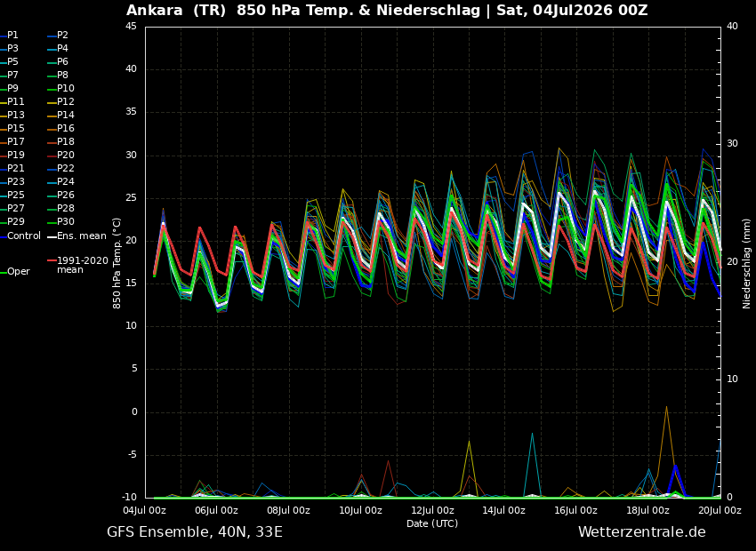
Task: Click the P1 legend entry
Action: [9, 36]
